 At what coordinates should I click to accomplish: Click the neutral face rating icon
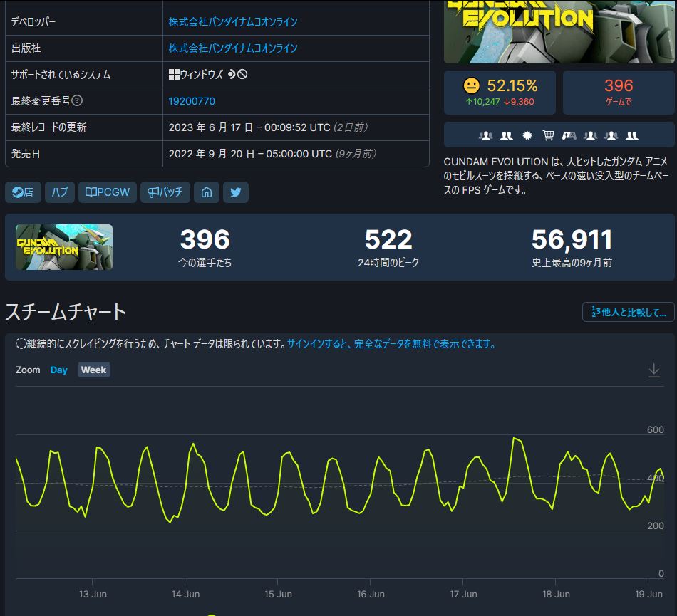[471, 86]
